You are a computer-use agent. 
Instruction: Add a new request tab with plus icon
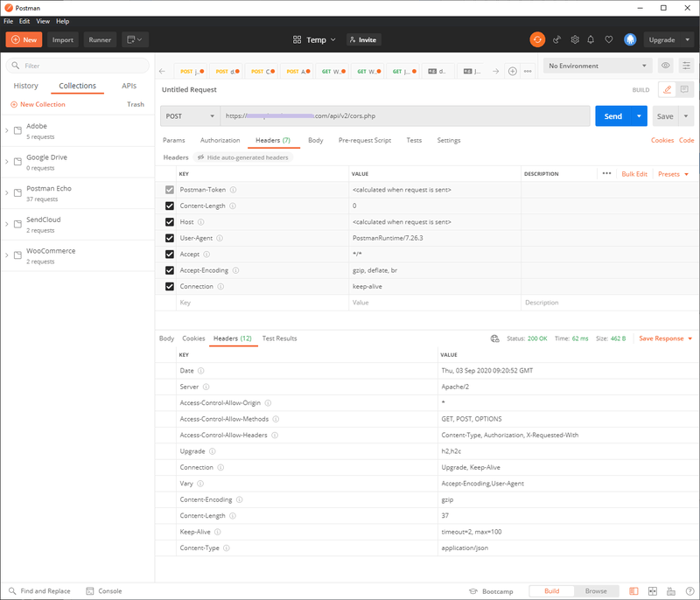pos(513,72)
